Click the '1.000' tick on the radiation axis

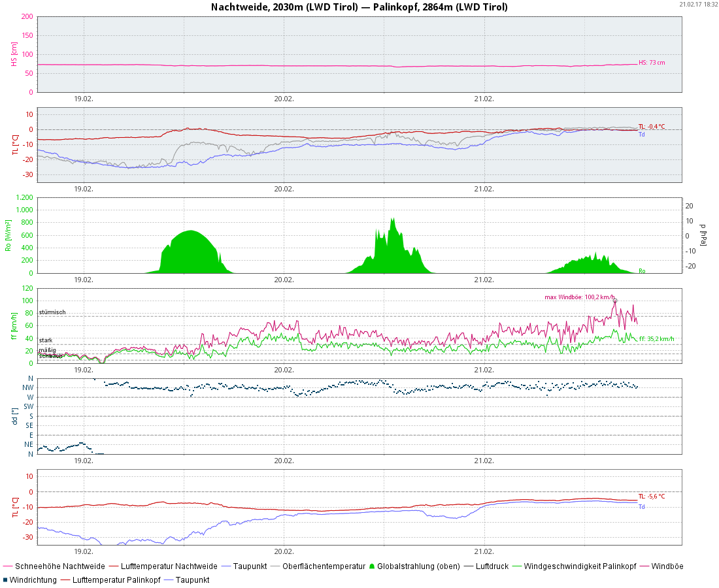(x=25, y=210)
